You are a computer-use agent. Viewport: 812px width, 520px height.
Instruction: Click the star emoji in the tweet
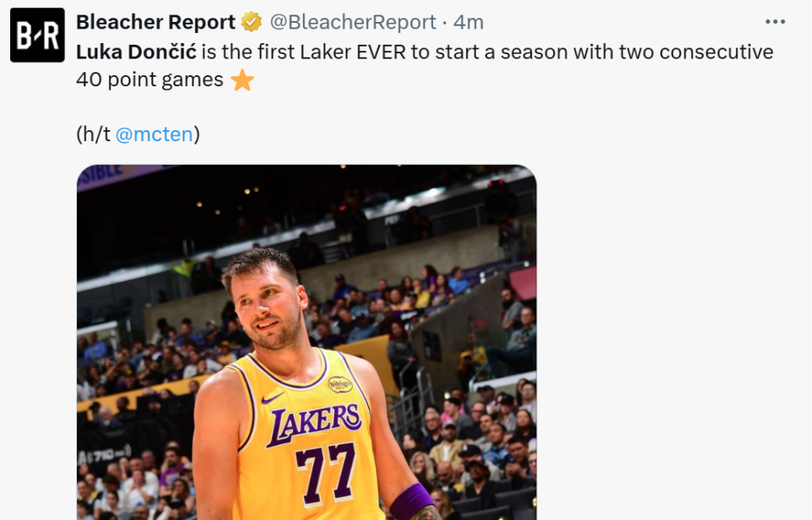pos(243,80)
